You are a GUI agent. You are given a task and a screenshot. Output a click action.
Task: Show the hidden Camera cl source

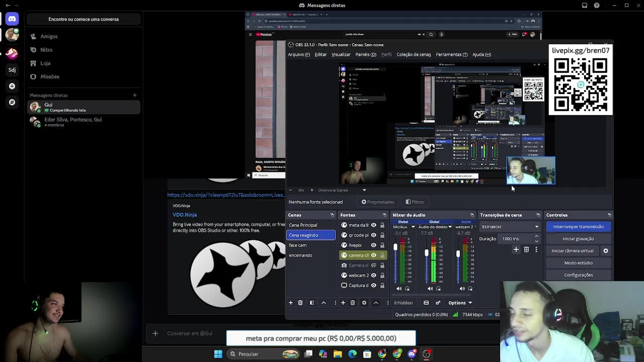373,265
